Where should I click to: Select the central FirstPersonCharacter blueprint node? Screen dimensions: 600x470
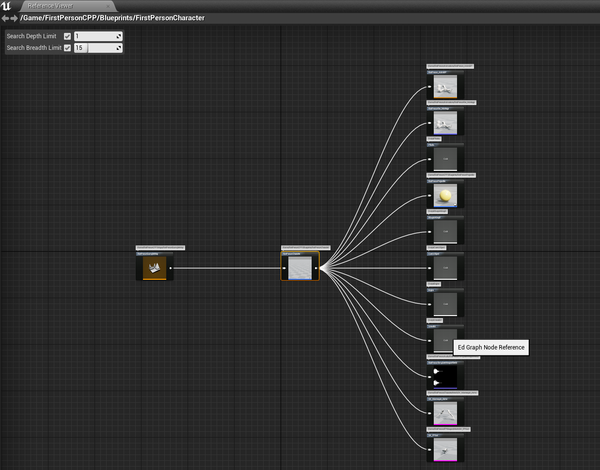300,266
